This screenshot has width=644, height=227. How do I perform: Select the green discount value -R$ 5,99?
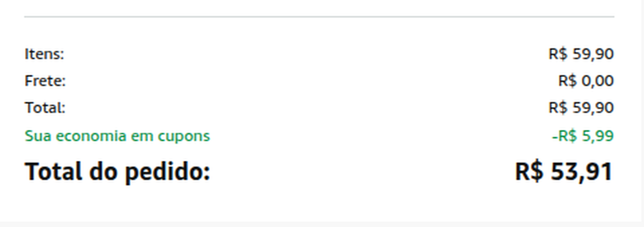(583, 136)
